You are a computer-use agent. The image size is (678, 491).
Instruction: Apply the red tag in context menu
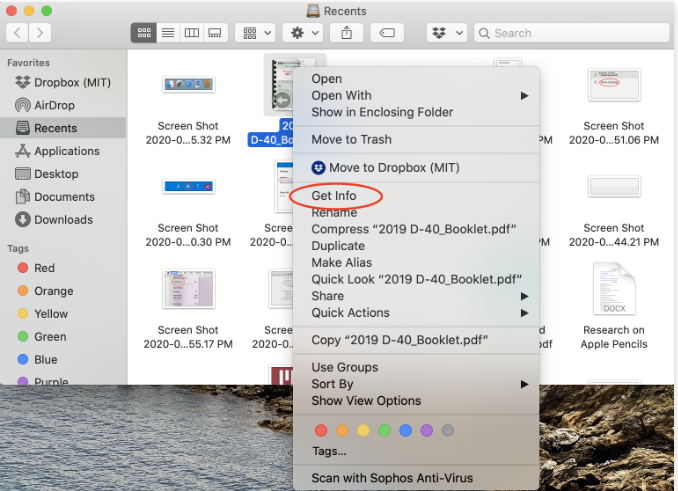pyautogui.click(x=321, y=430)
